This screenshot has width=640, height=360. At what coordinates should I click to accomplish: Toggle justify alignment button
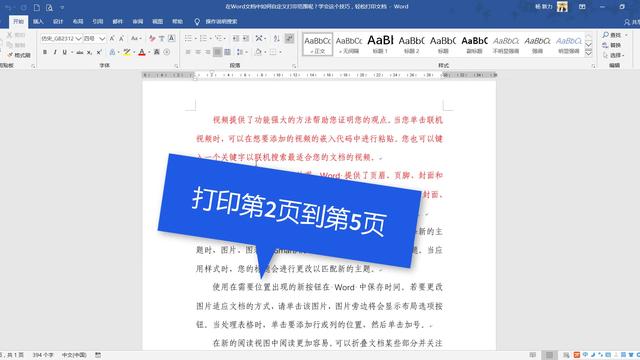pyautogui.click(x=218, y=52)
